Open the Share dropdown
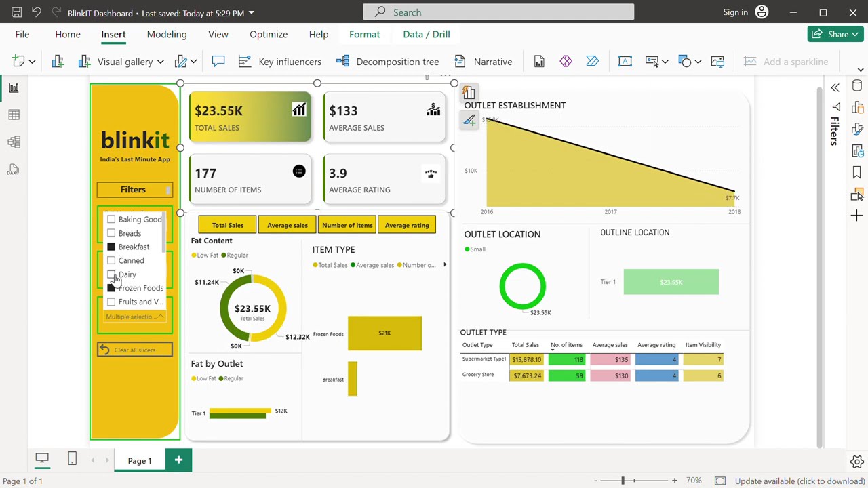Screen dimensions: 868x488 pyautogui.click(x=854, y=34)
